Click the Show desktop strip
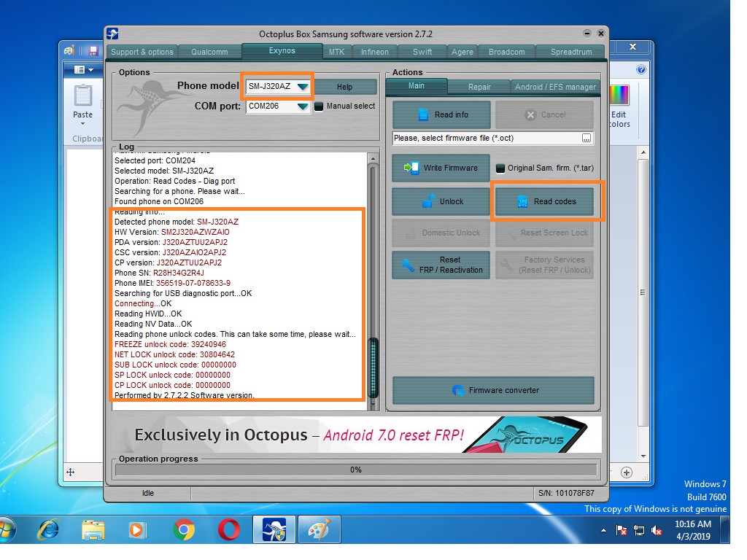This screenshot has height=560, width=747. click(x=725, y=530)
